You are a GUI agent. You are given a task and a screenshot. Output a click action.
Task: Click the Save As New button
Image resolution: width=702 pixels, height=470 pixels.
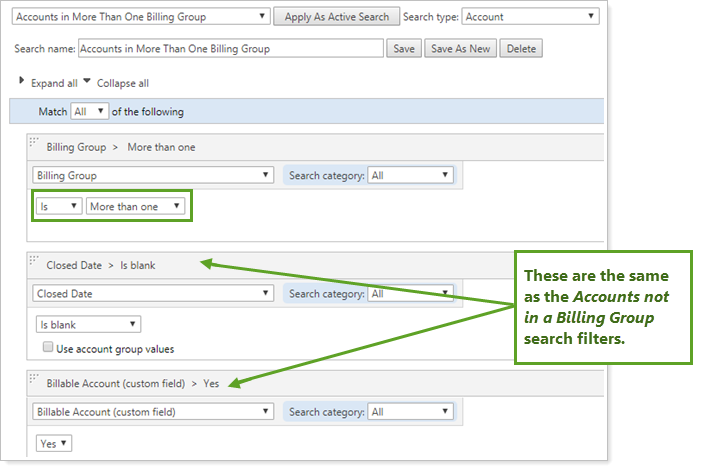[460, 49]
